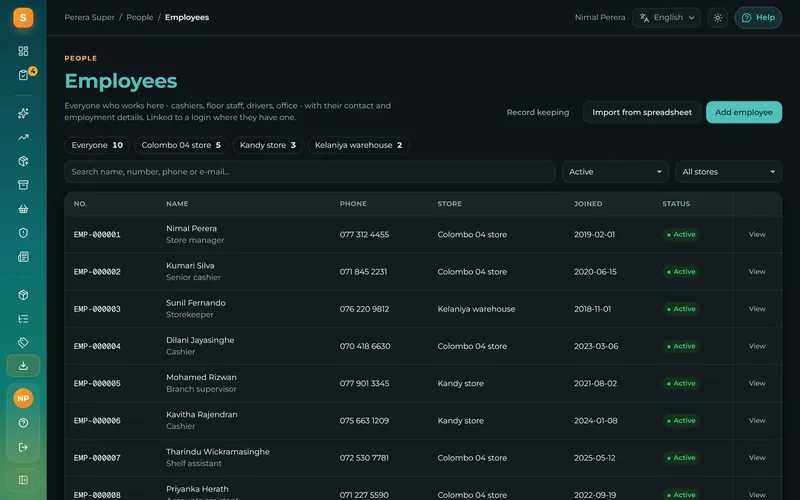View Mohamed Rizwan's employee record
The image size is (800, 500).
(x=757, y=384)
